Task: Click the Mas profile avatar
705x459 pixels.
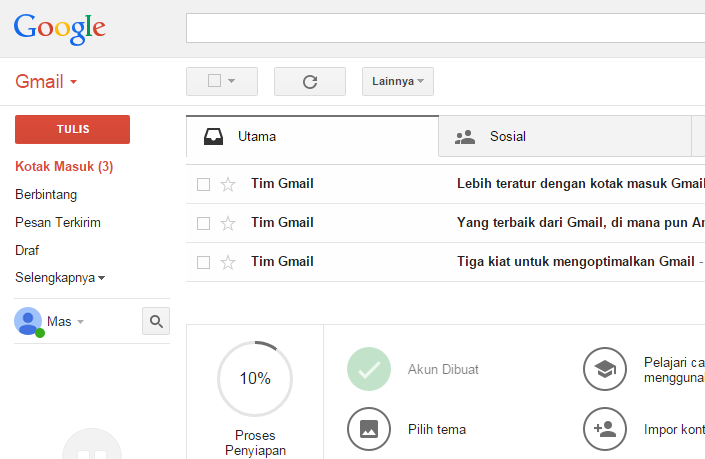Action: click(28, 321)
